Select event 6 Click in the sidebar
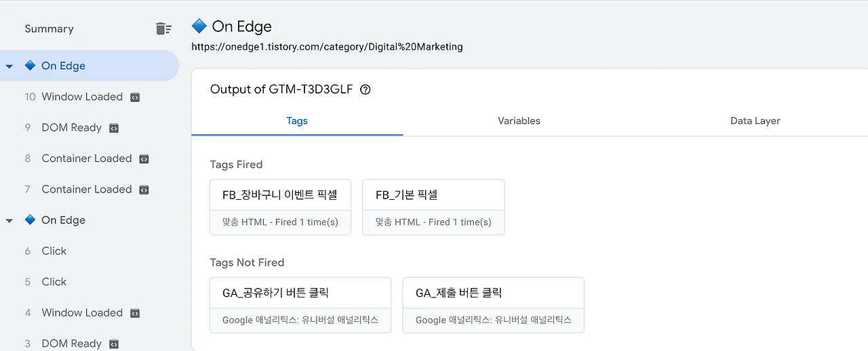This screenshot has height=351, width=868. 54,251
